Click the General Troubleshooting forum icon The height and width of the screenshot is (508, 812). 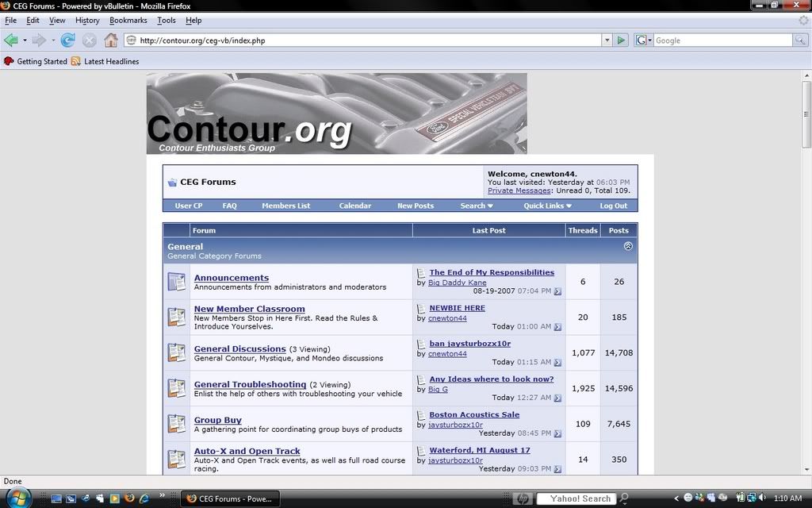coord(177,388)
